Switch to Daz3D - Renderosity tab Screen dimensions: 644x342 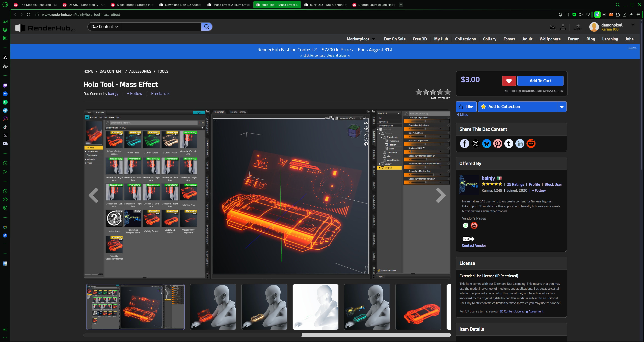tap(84, 5)
